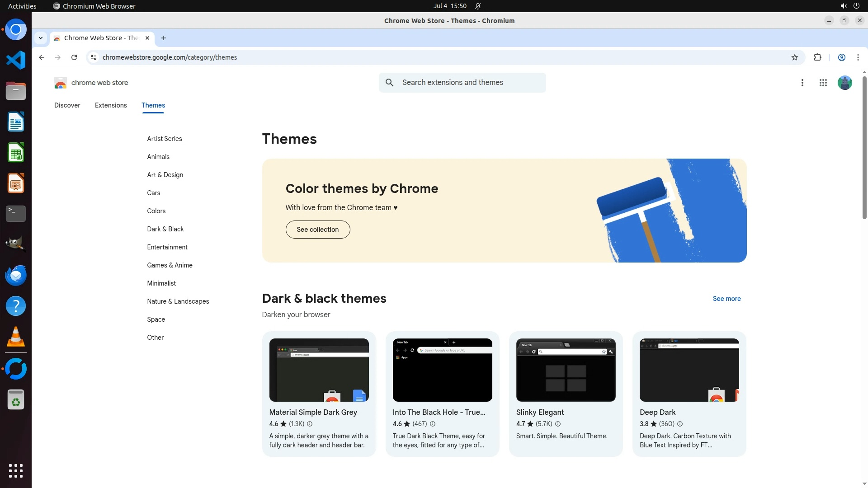Launch VLC from the dock
868x488 pixels.
(16, 337)
